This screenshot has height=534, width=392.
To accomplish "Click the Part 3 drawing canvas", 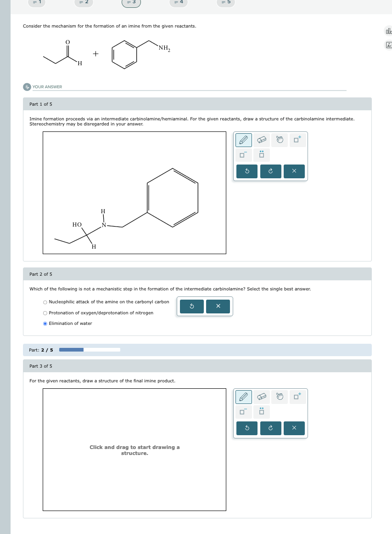I will 134,449.
